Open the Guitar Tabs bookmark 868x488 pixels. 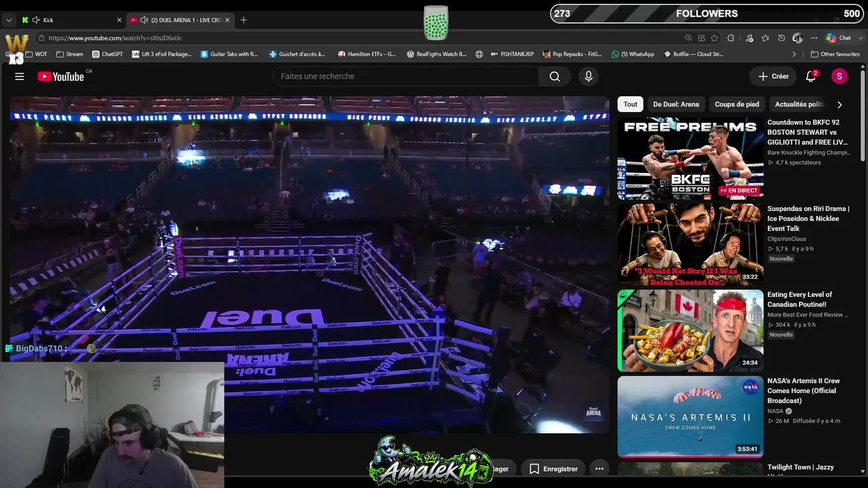229,54
